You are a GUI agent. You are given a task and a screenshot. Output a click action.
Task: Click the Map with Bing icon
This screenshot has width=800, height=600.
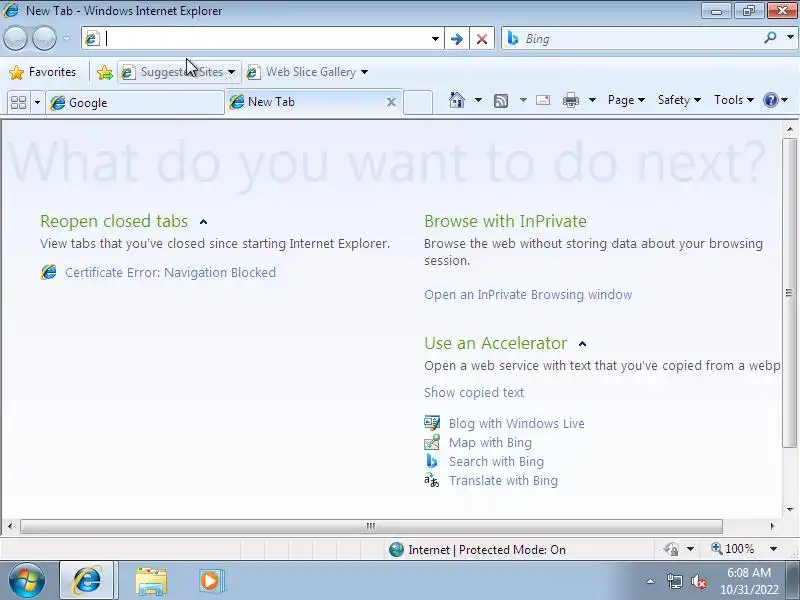[432, 442]
